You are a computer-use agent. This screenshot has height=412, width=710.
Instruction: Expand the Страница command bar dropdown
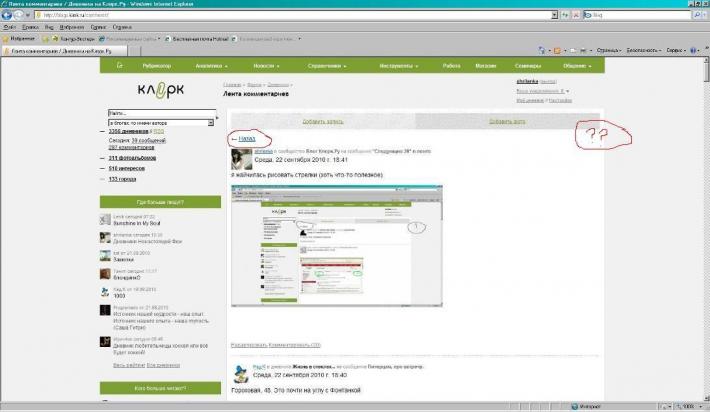click(x=609, y=51)
